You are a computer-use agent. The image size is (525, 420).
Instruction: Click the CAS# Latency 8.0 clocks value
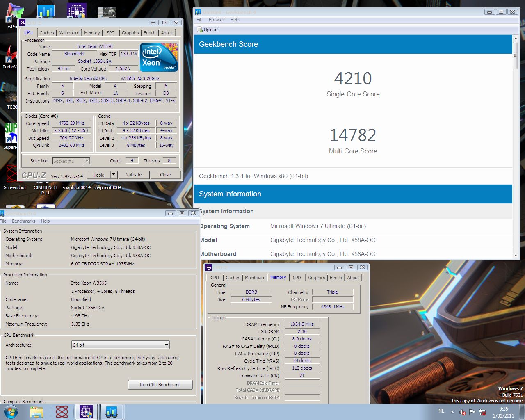point(302,339)
